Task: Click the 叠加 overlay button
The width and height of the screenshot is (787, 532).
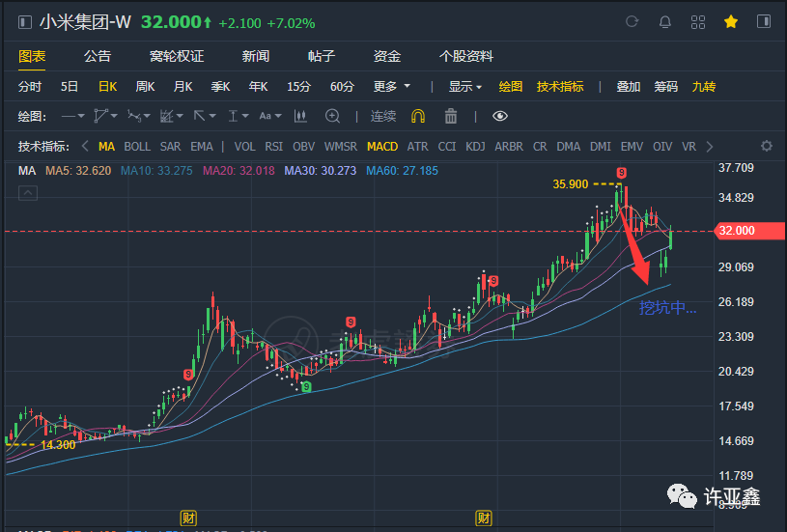Action: [628, 87]
